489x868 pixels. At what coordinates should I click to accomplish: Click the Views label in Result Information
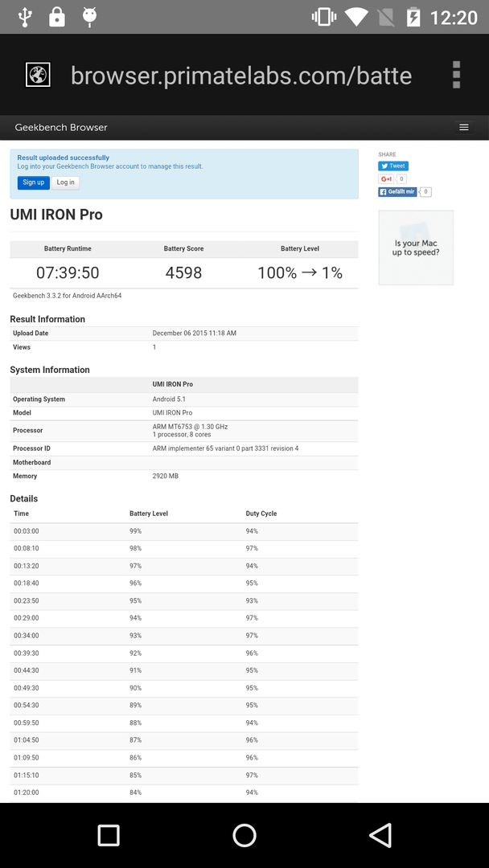pyautogui.click(x=22, y=347)
